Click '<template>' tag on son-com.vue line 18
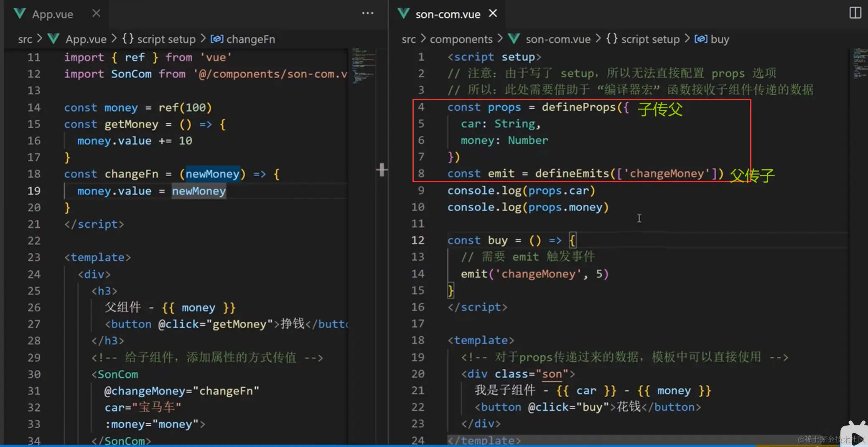The height and width of the screenshot is (447, 868). [481, 340]
